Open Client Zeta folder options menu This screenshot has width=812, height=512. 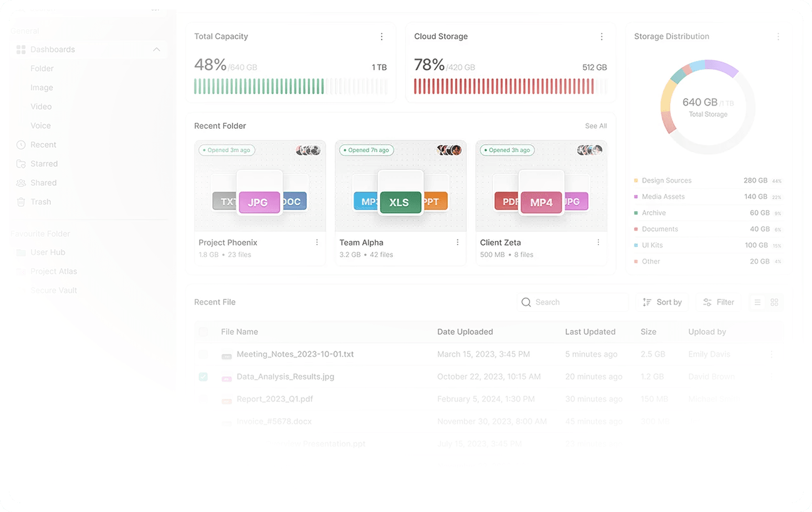[598, 242]
